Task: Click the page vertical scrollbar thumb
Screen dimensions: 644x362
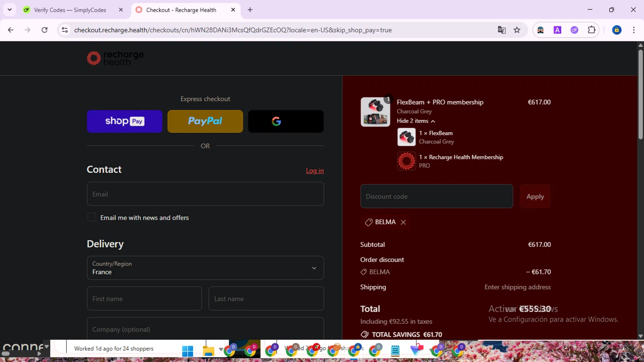Action: click(641, 94)
